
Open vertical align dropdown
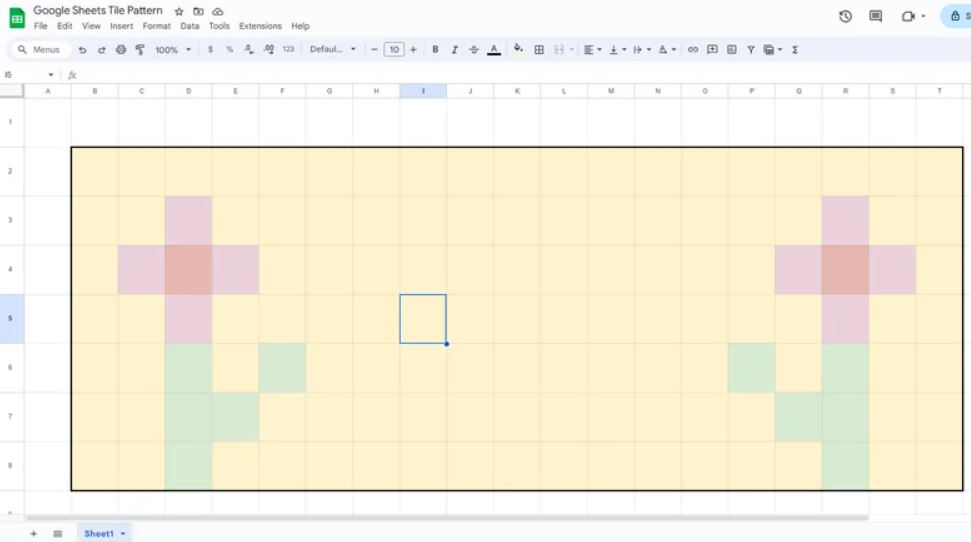617,50
